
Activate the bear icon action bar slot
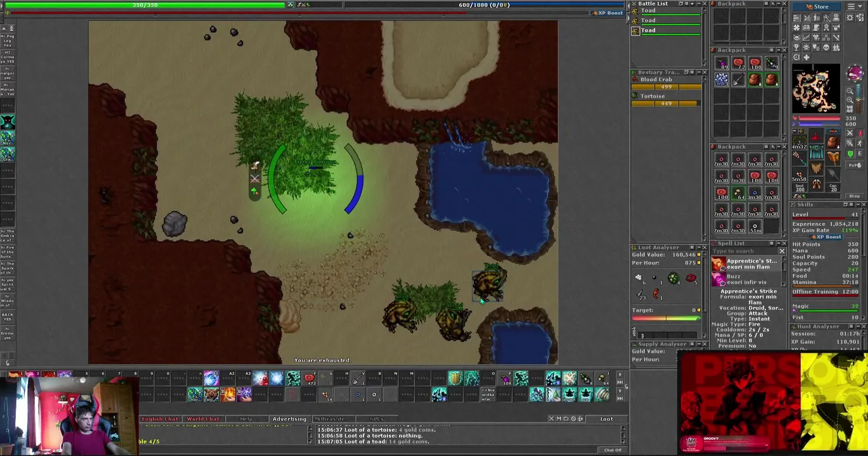coord(211,394)
